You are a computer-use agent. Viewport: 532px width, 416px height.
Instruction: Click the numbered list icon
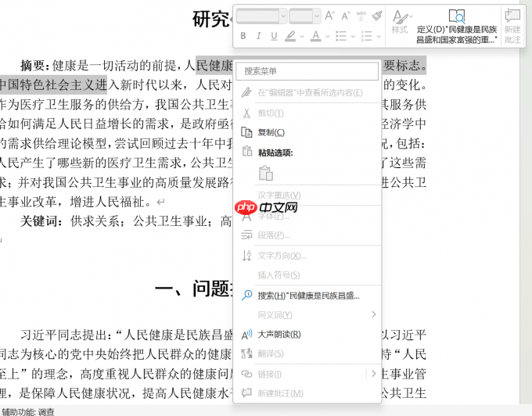(367, 36)
